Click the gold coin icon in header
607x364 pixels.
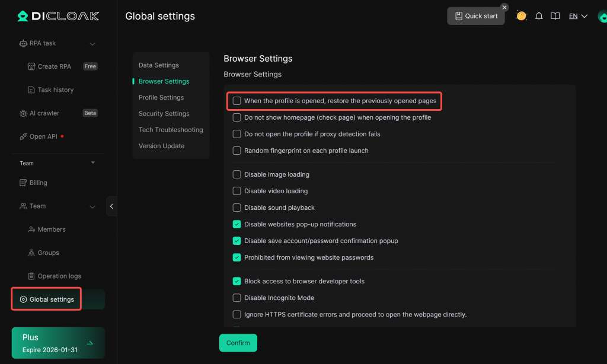[x=522, y=16]
